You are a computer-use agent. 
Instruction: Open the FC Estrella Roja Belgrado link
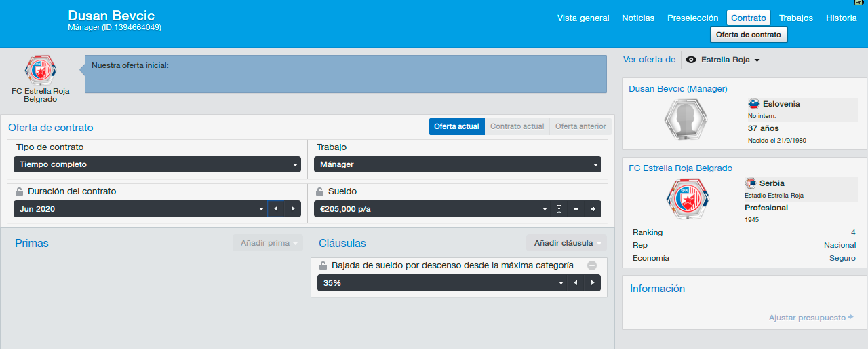pyautogui.click(x=681, y=168)
